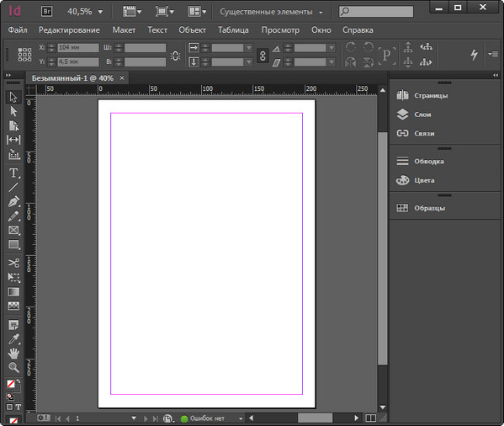Image resolution: width=504 pixels, height=426 pixels.
Task: Select the Selection tool arrow
Action: [x=13, y=97]
